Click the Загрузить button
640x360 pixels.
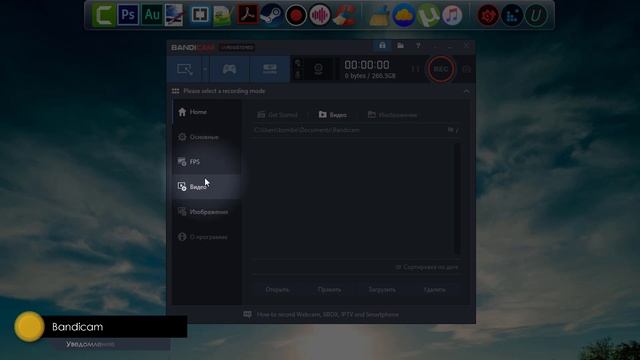click(x=382, y=290)
